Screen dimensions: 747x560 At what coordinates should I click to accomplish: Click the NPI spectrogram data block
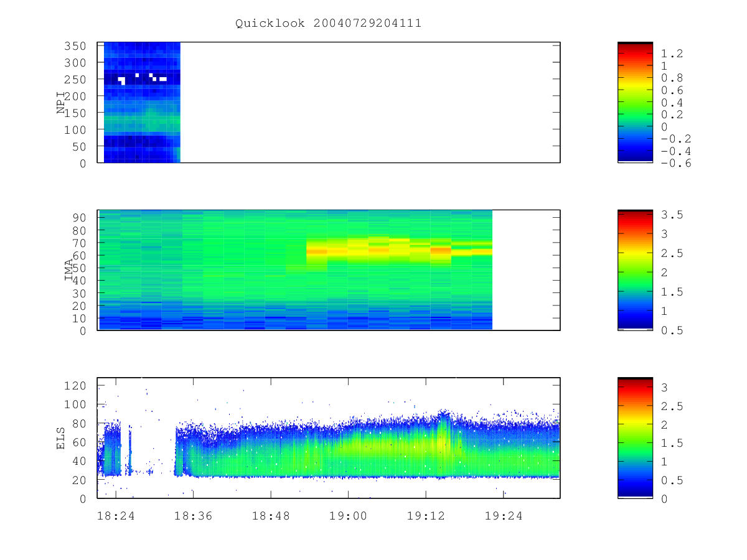pos(142,103)
